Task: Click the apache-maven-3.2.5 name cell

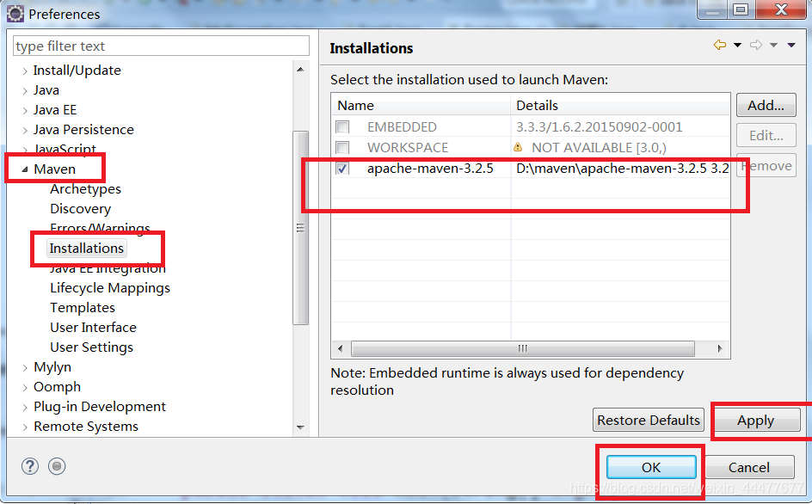Action: coord(430,169)
